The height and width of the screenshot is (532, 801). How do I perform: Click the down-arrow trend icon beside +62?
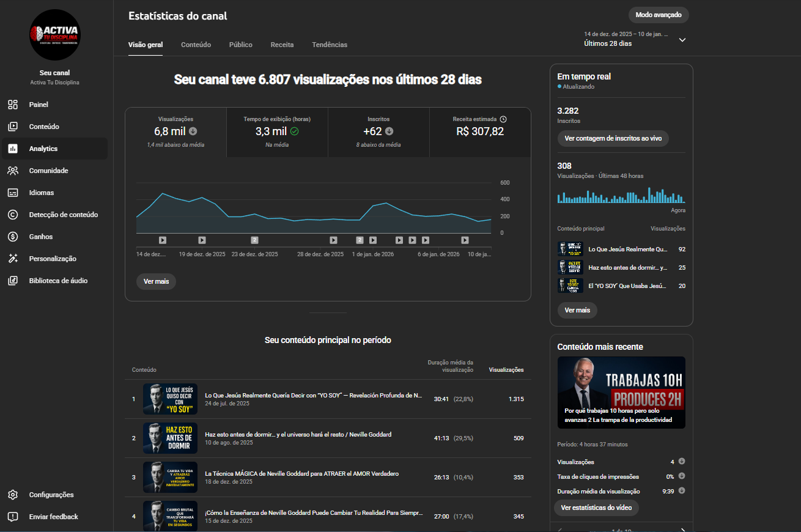pyautogui.click(x=389, y=131)
